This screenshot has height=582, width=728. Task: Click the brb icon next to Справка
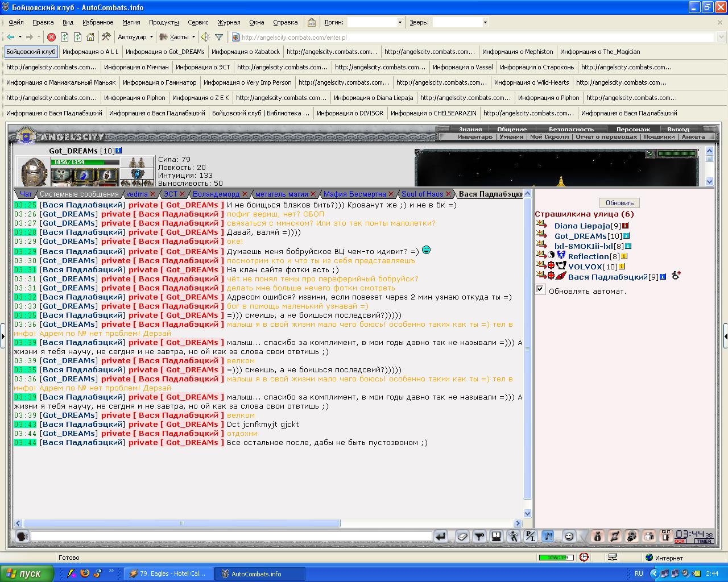click(x=312, y=22)
